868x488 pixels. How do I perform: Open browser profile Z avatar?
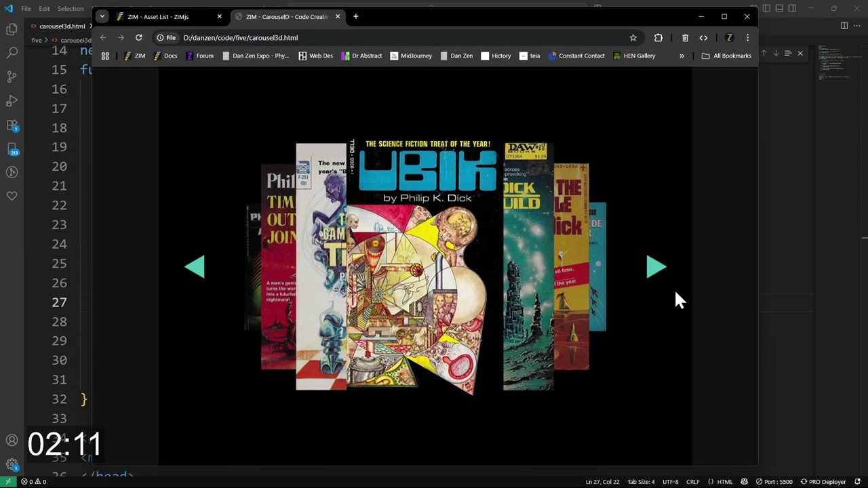(729, 38)
